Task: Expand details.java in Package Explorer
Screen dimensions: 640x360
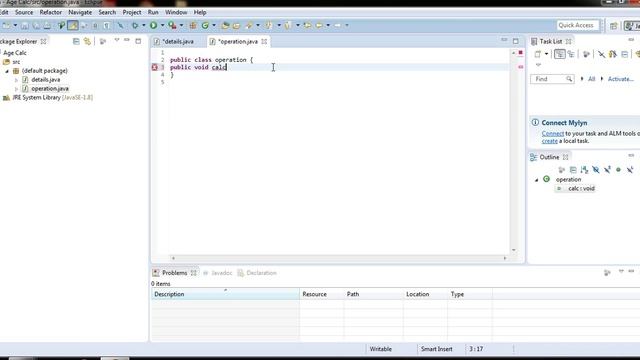Action: (x=16, y=80)
